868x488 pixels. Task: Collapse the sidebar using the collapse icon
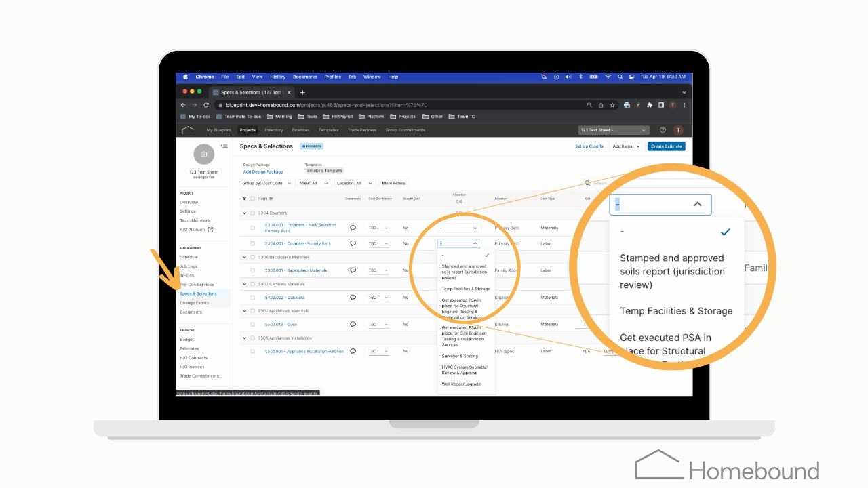224,146
